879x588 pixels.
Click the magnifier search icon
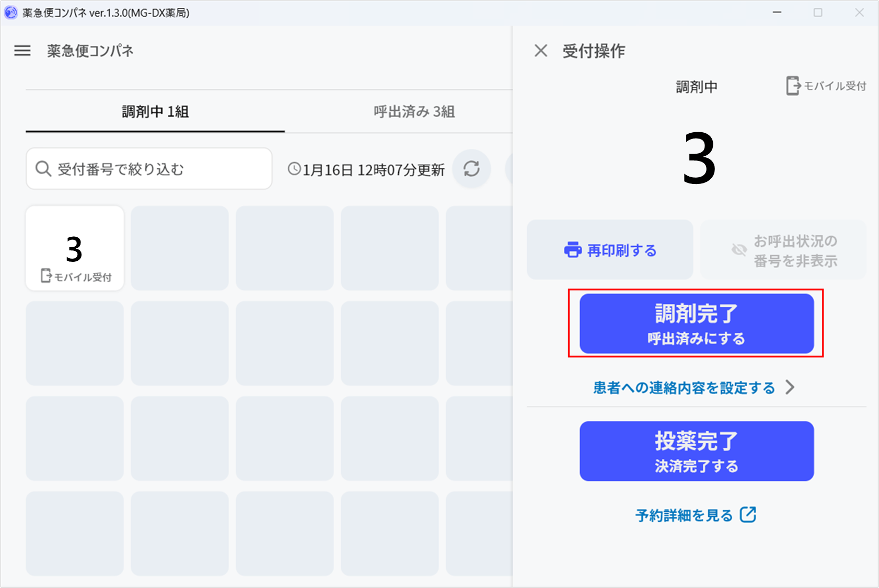(x=43, y=169)
